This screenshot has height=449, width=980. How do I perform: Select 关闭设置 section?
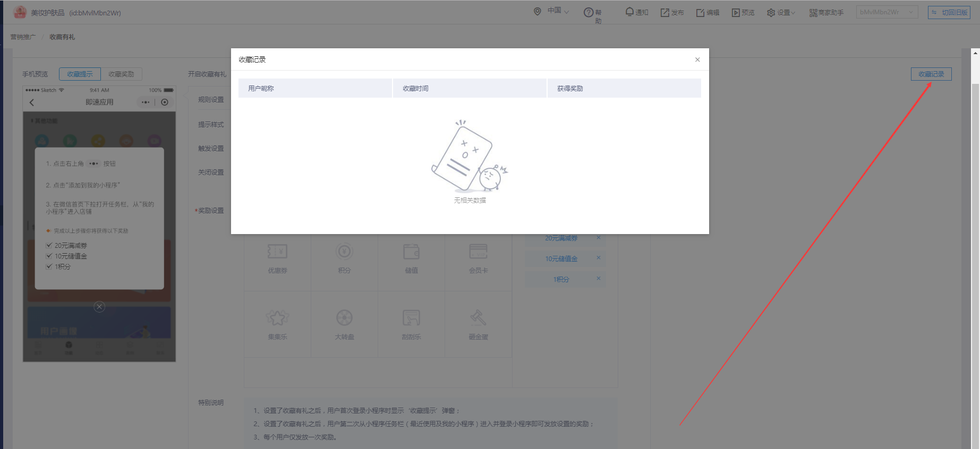(x=211, y=172)
